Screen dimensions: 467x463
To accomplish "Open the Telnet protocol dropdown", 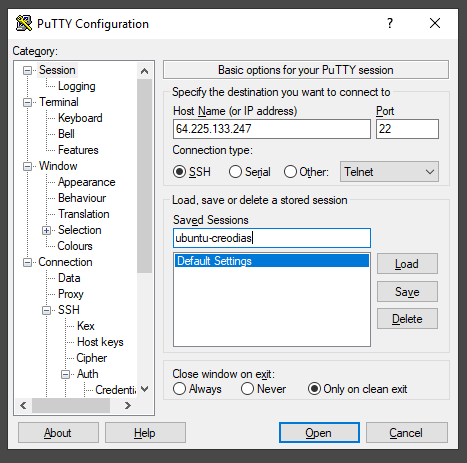I will (x=389, y=172).
